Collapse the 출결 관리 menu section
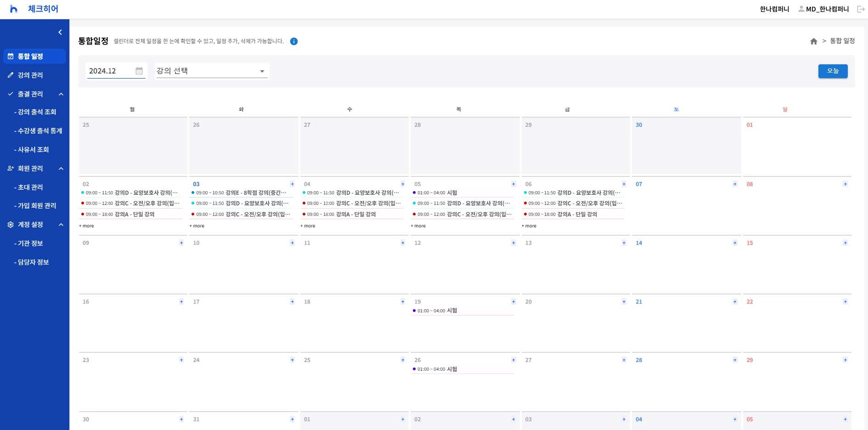 (61, 94)
